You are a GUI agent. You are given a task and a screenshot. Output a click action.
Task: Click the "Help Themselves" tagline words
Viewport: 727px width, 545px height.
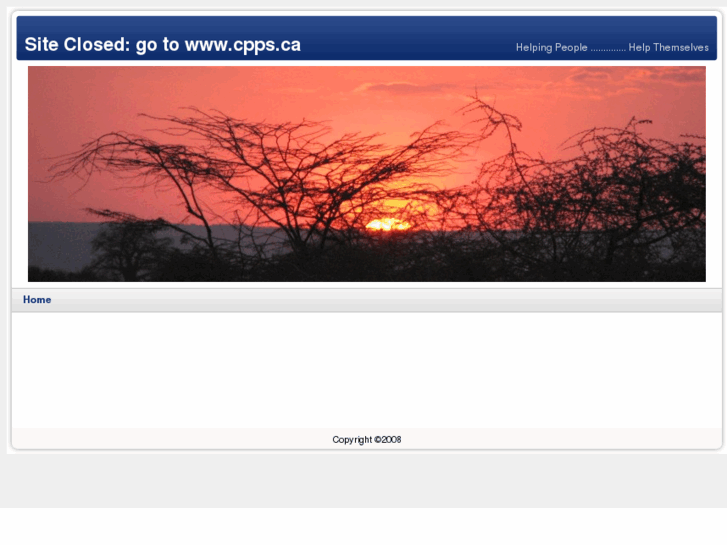pyautogui.click(x=669, y=47)
